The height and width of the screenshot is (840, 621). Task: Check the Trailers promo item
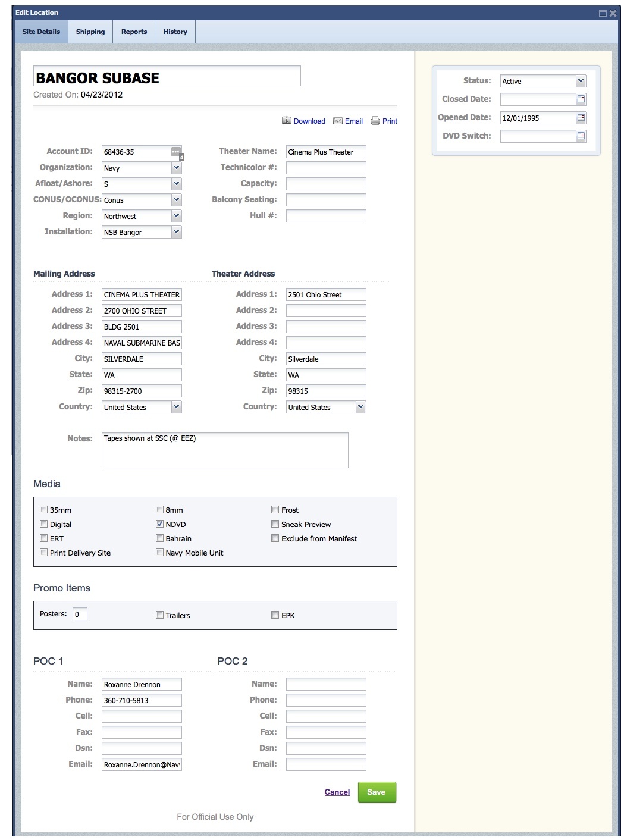coord(159,615)
